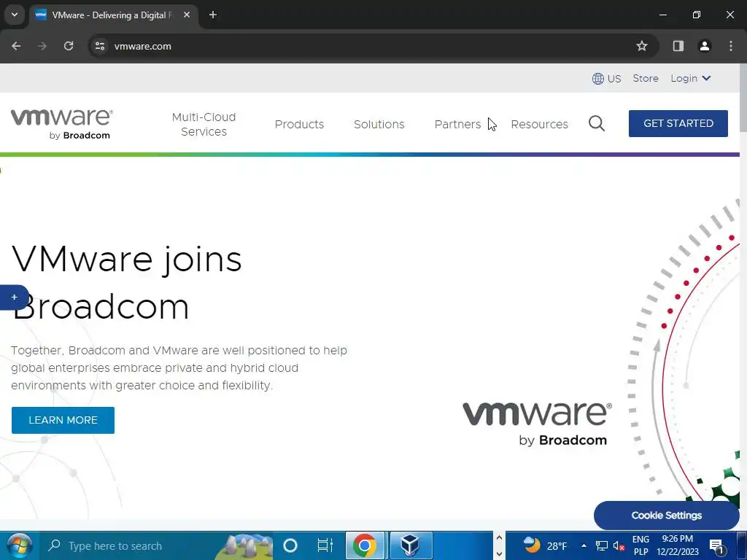Open the weather widget showing 28°F
The width and height of the screenshot is (747, 560).
545,545
